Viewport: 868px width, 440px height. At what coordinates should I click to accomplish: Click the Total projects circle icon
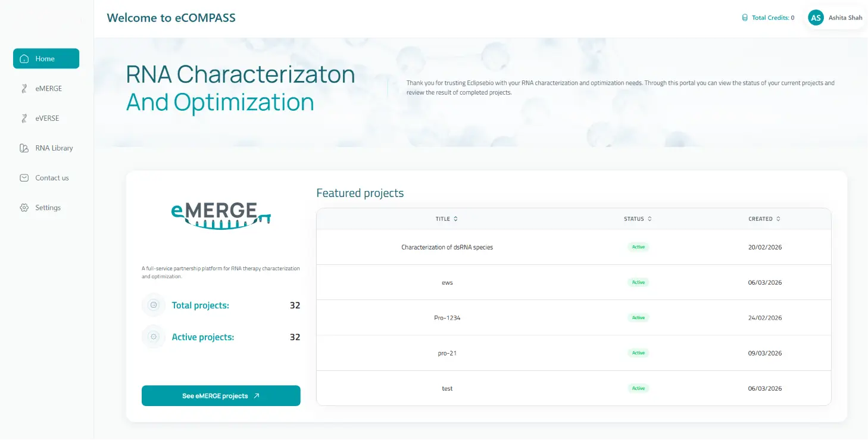pos(154,305)
